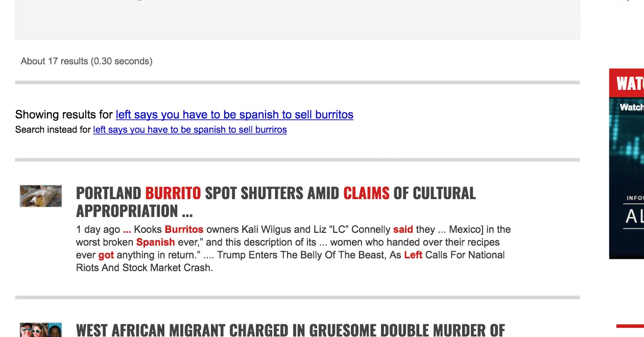Click the "Showing results for" label

(64, 114)
